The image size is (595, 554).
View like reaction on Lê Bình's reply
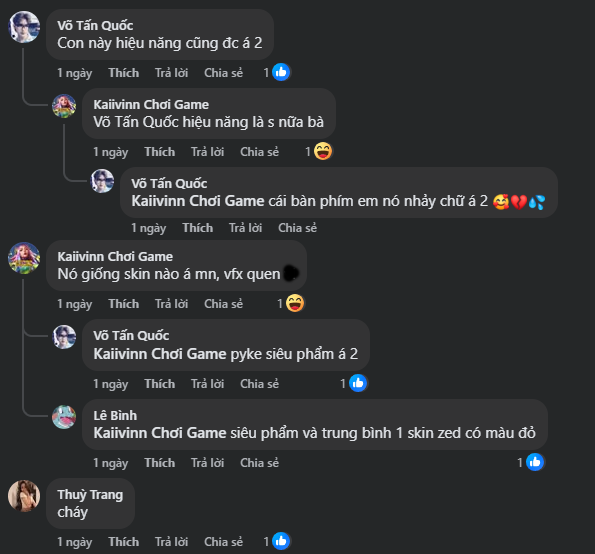[535, 462]
